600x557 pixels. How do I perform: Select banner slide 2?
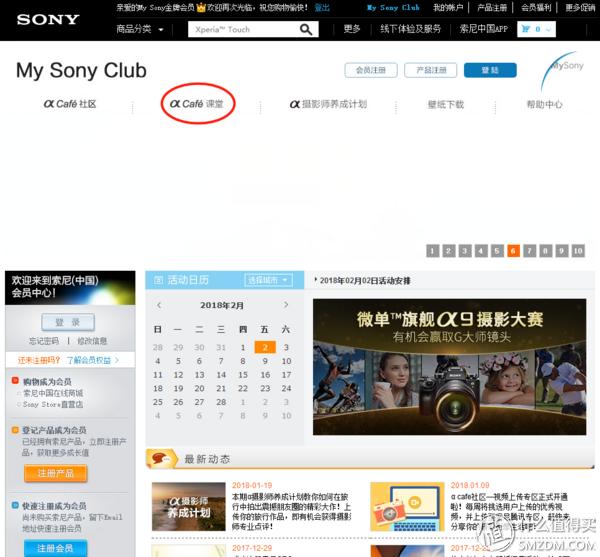(x=448, y=251)
